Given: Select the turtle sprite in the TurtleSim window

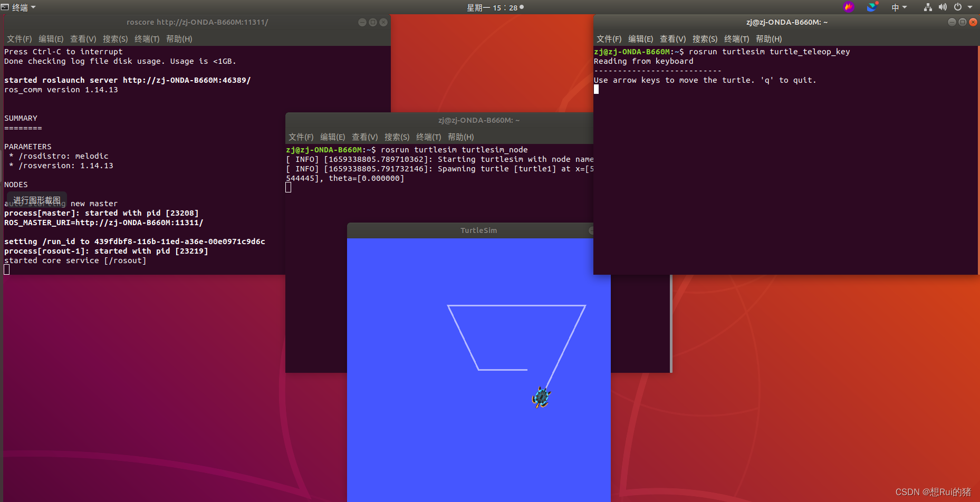Looking at the screenshot, I should pos(541,398).
